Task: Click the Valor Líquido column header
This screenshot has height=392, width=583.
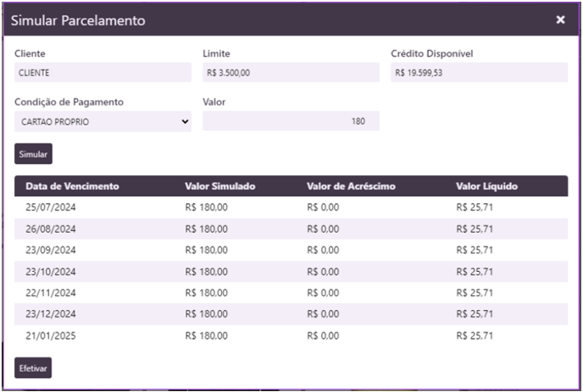Action: tap(486, 186)
